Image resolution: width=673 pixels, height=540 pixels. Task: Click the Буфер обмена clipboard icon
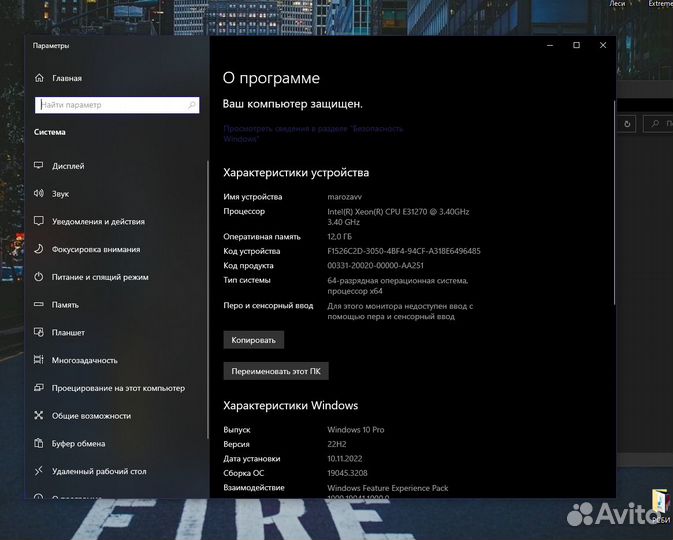click(39, 443)
